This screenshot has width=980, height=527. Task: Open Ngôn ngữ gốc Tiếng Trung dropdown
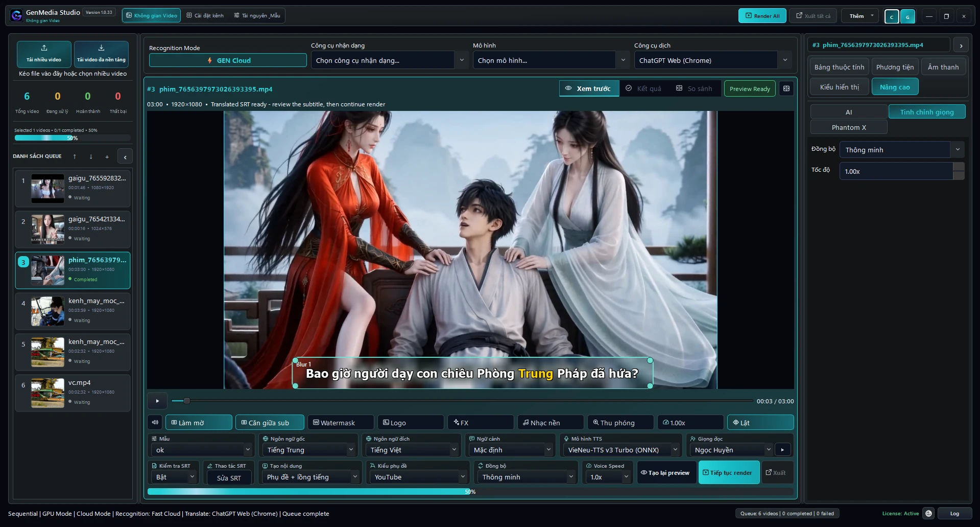pos(309,450)
